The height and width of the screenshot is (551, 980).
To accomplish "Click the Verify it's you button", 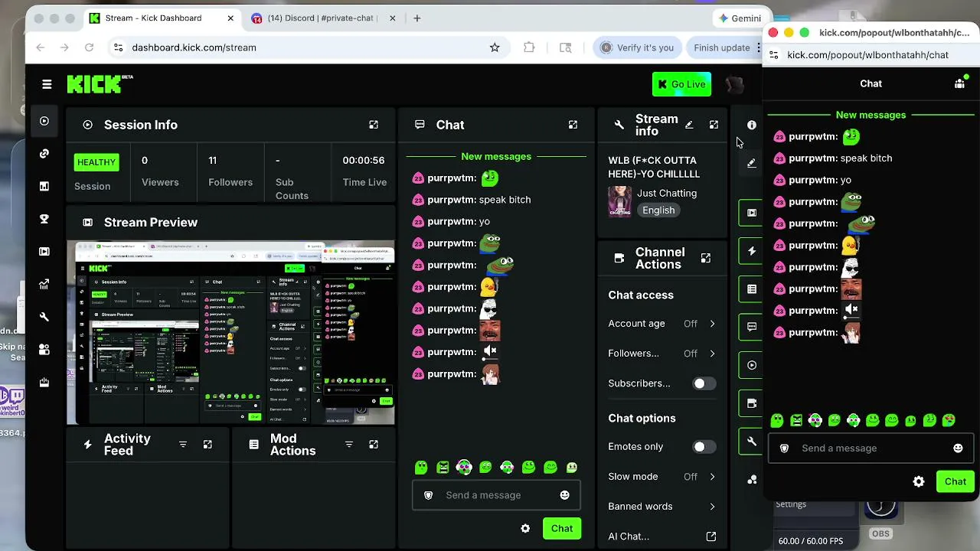I will 637,47.
